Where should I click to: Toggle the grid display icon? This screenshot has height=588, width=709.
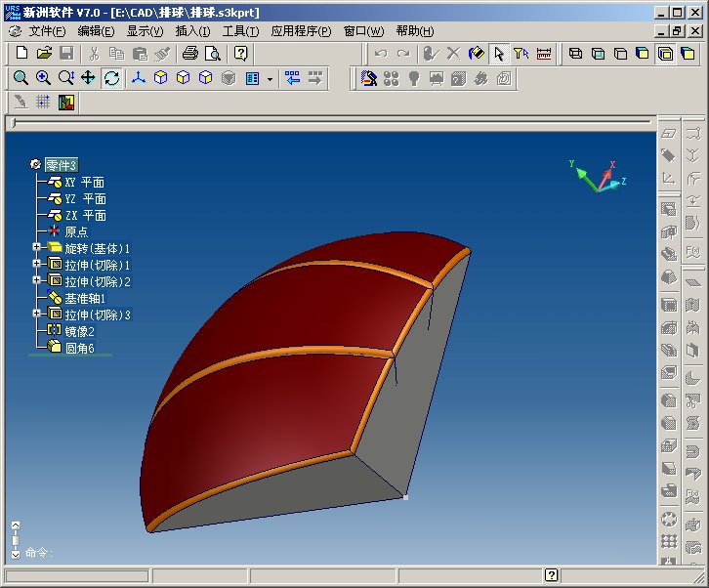[43, 102]
